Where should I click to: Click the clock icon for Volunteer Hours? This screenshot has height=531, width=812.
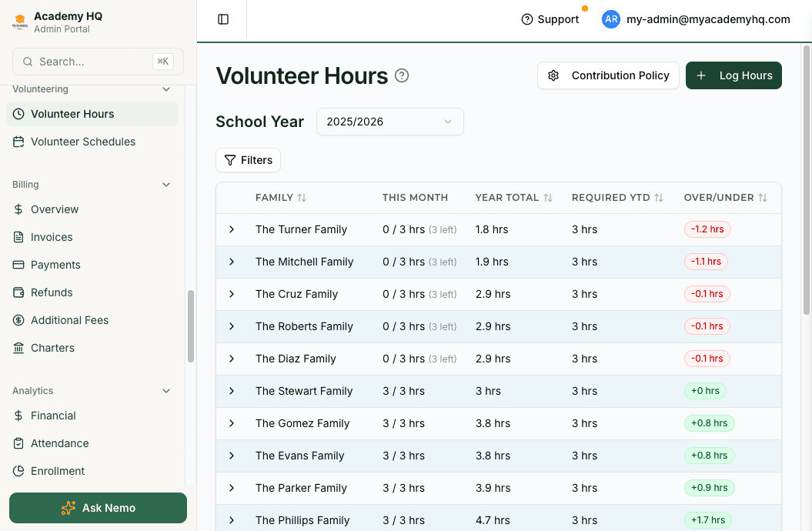18,114
